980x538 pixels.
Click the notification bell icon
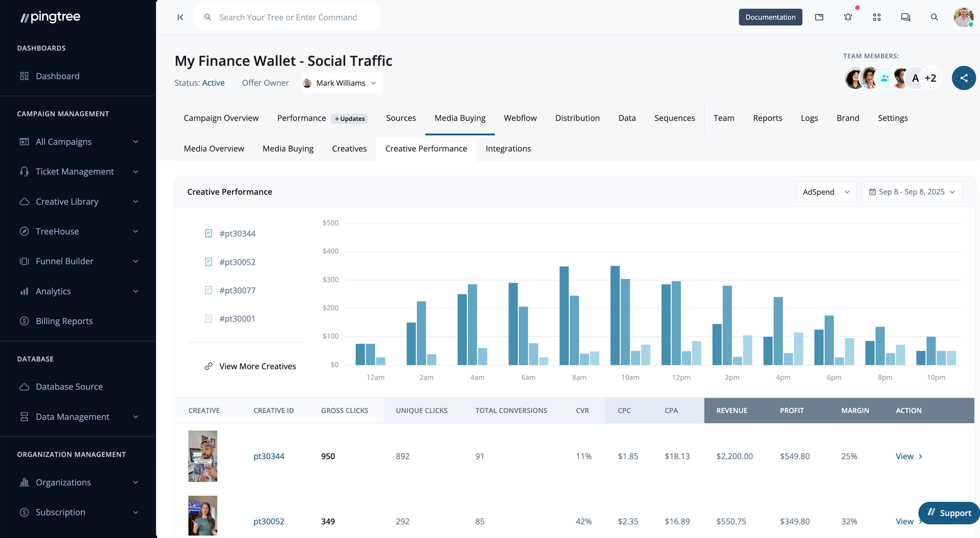tap(848, 17)
